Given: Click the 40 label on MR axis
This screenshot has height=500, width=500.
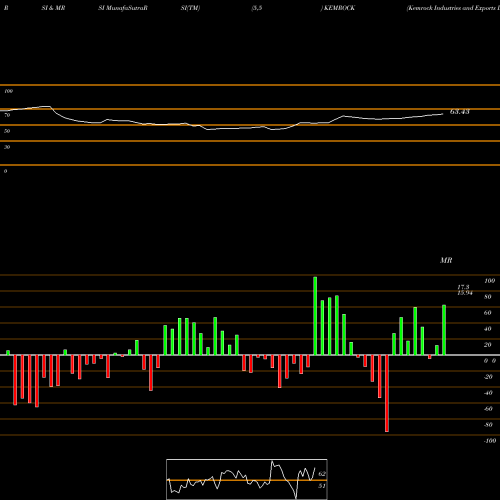Looking at the screenshot, I should (488, 329).
